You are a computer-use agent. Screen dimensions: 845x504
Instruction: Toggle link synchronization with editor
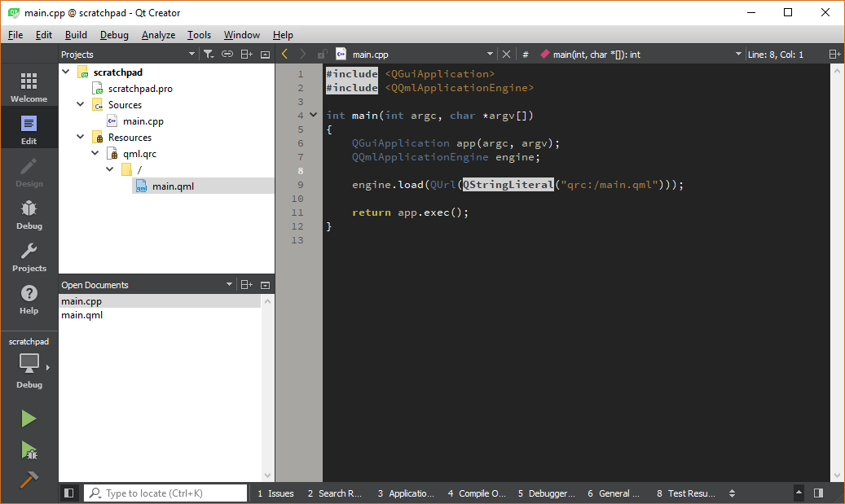pyautogui.click(x=227, y=55)
